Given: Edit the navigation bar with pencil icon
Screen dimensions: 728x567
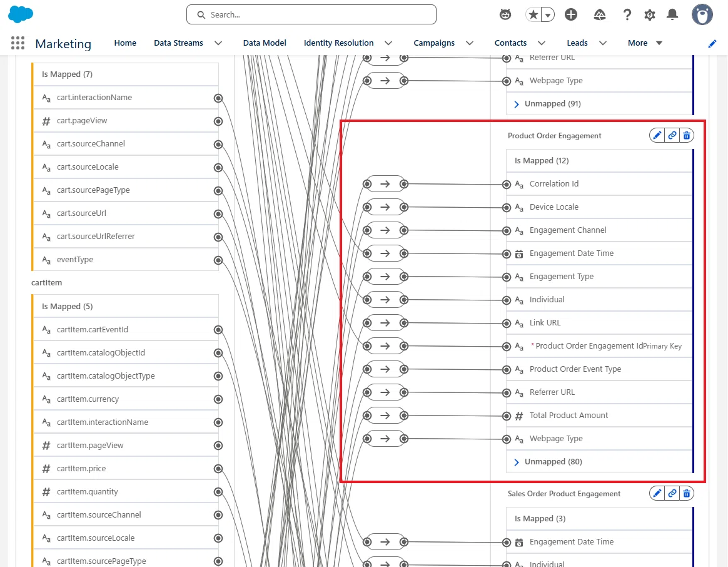Looking at the screenshot, I should pyautogui.click(x=712, y=44).
